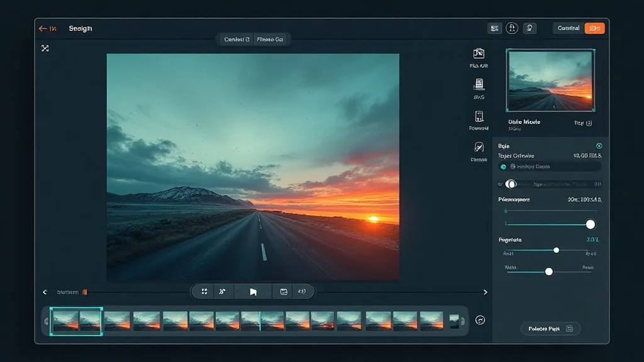Click the info icon beside the preview caption

click(589, 123)
